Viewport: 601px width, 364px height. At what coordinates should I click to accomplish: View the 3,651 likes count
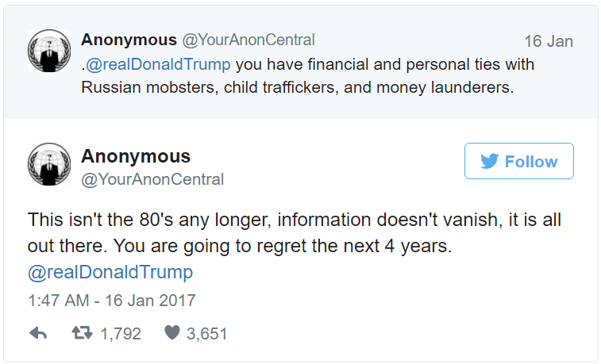(206, 334)
